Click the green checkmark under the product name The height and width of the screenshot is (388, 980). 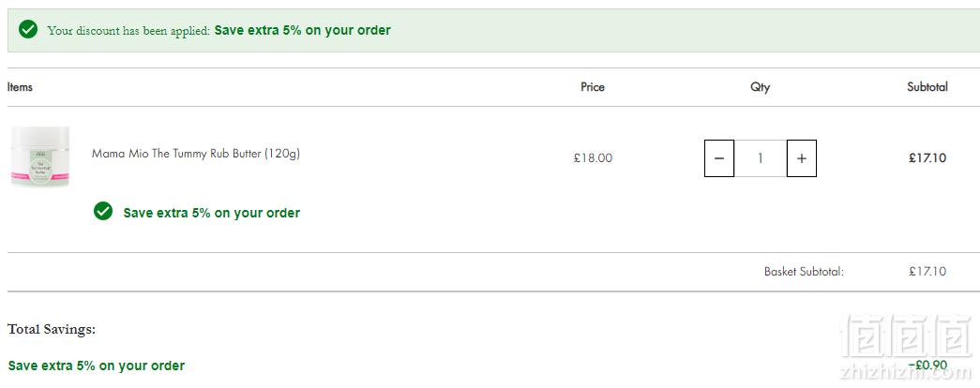click(103, 211)
